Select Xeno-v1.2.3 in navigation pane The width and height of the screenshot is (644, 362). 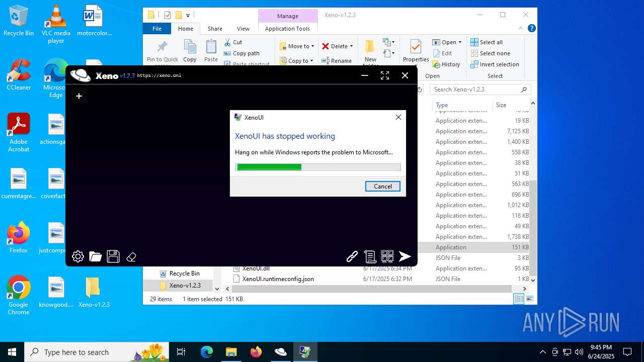(179, 286)
